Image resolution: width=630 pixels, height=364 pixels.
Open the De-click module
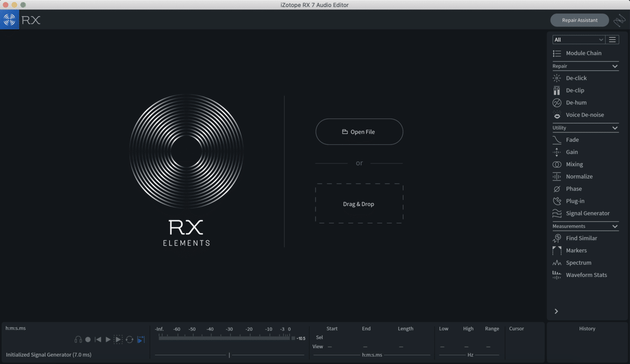[576, 78]
